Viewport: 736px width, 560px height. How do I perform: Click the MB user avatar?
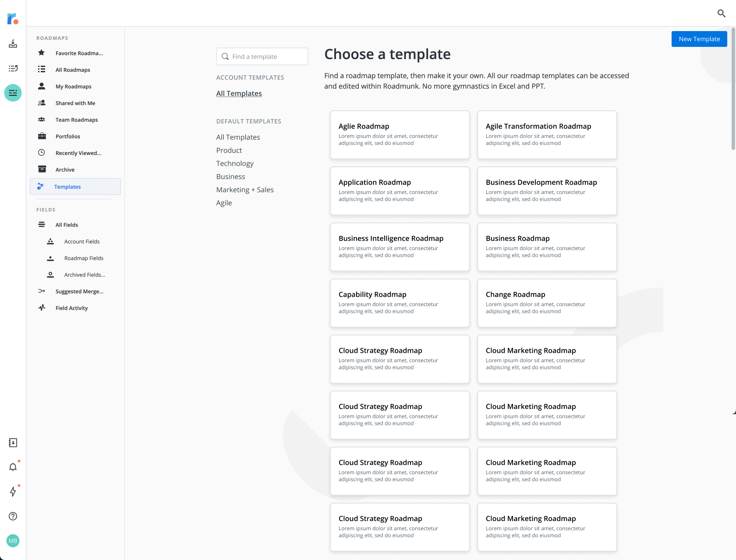coord(13,541)
